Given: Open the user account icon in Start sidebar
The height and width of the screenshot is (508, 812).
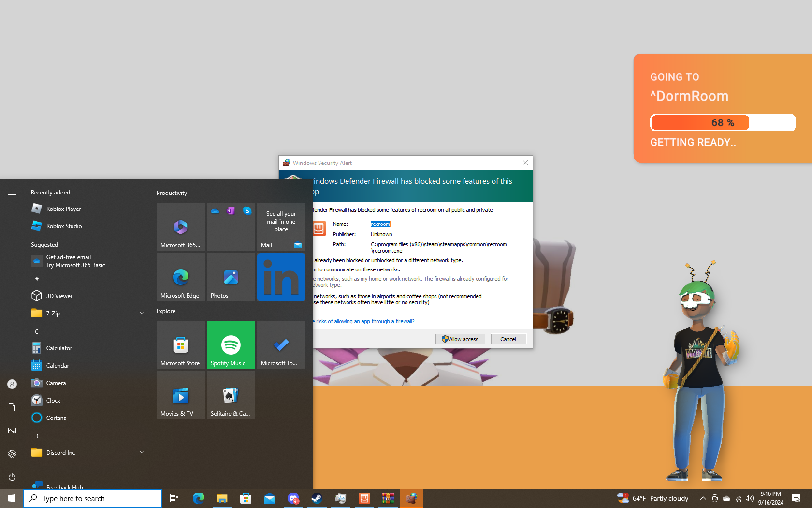Looking at the screenshot, I should click(x=12, y=384).
